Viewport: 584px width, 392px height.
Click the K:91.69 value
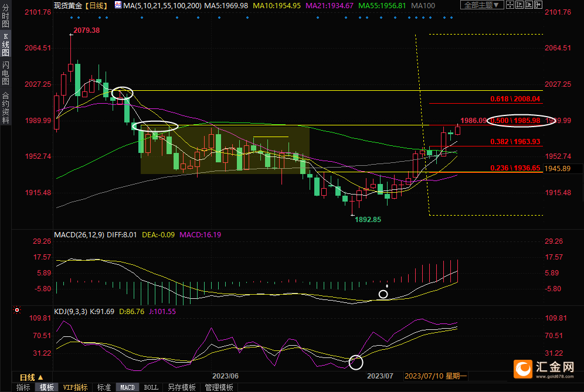(x=102, y=312)
